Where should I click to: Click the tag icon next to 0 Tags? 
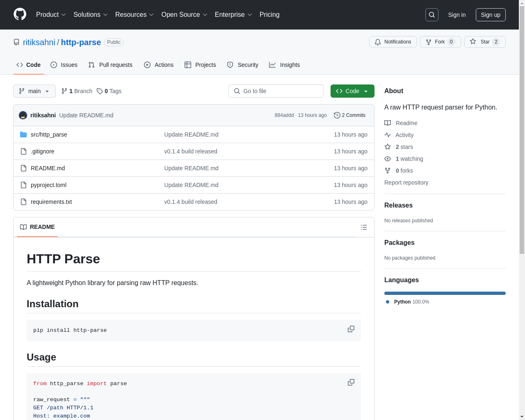(100, 91)
